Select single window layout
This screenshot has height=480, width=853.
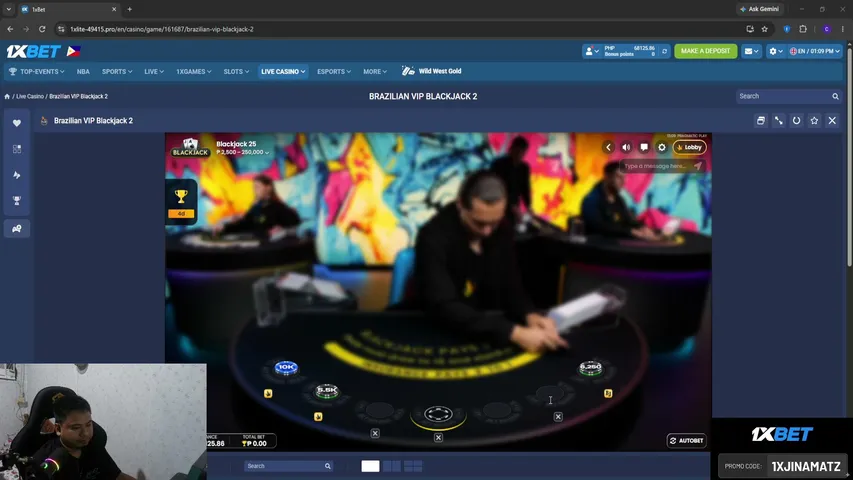coord(370,466)
